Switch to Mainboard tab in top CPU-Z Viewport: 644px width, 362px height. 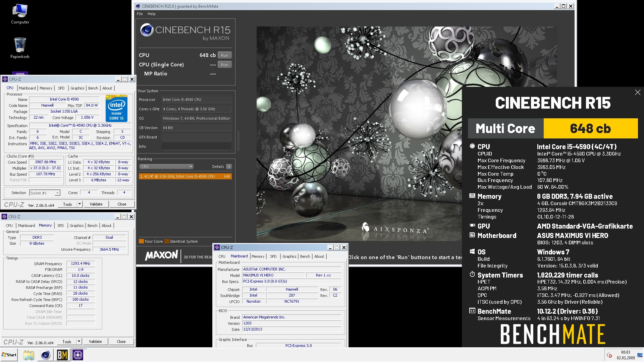pyautogui.click(x=27, y=88)
